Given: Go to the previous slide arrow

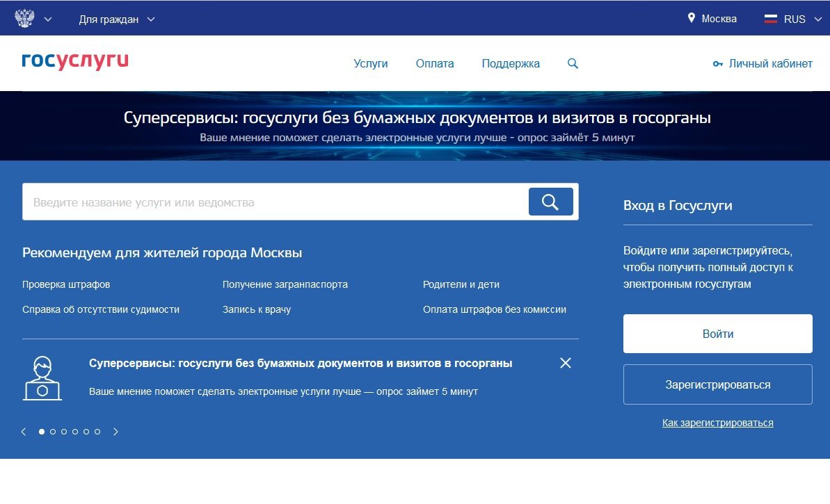Looking at the screenshot, I should pos(24,432).
